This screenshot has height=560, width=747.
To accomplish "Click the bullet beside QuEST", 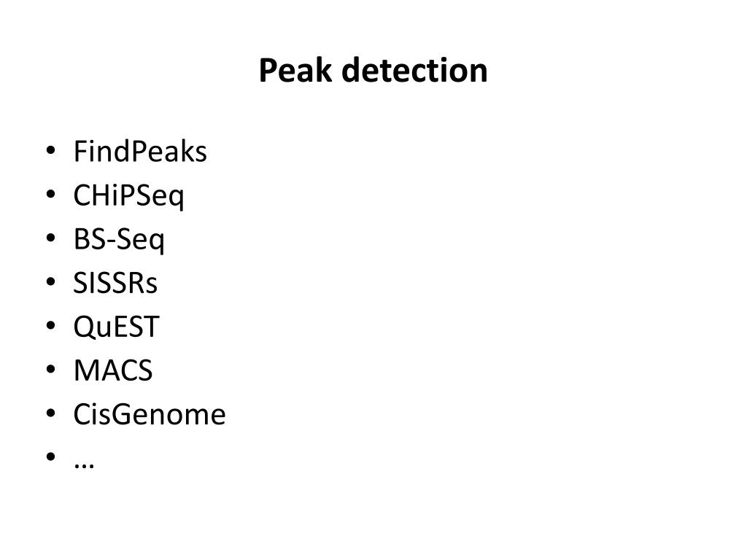I will pyautogui.click(x=51, y=326).
